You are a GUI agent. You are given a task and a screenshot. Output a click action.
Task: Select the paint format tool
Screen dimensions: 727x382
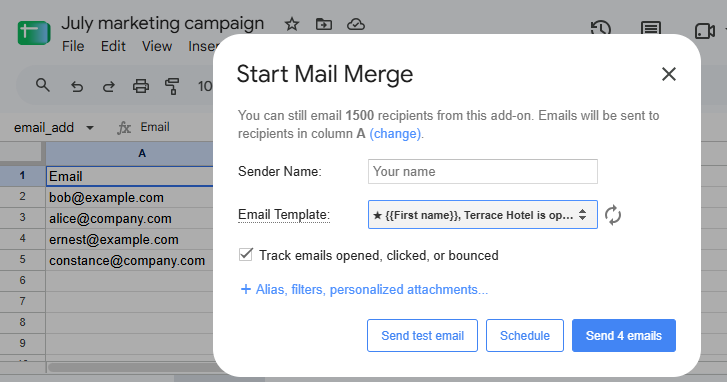172,86
